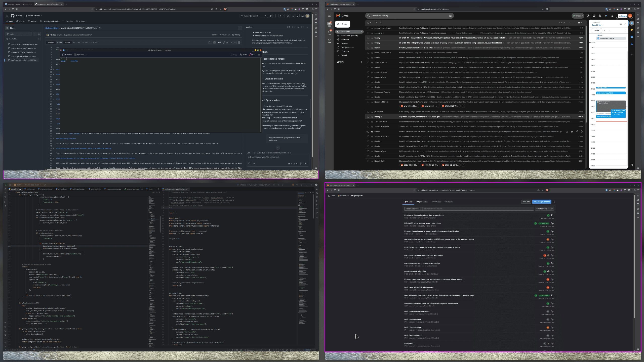Switch to the Blame tab in GitHub
644x362 pixels.
pos(68,42)
